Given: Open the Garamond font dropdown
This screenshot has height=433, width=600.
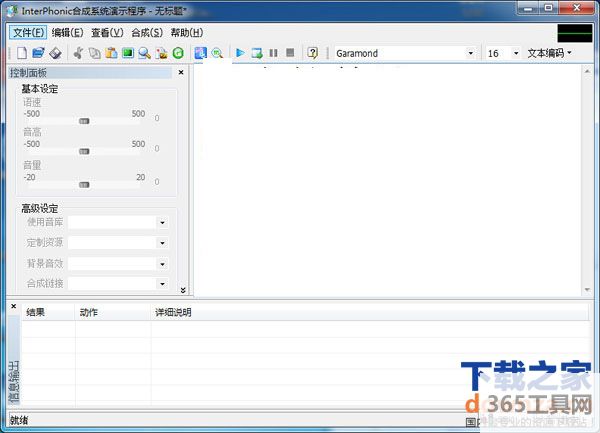Looking at the screenshot, I should click(470, 53).
